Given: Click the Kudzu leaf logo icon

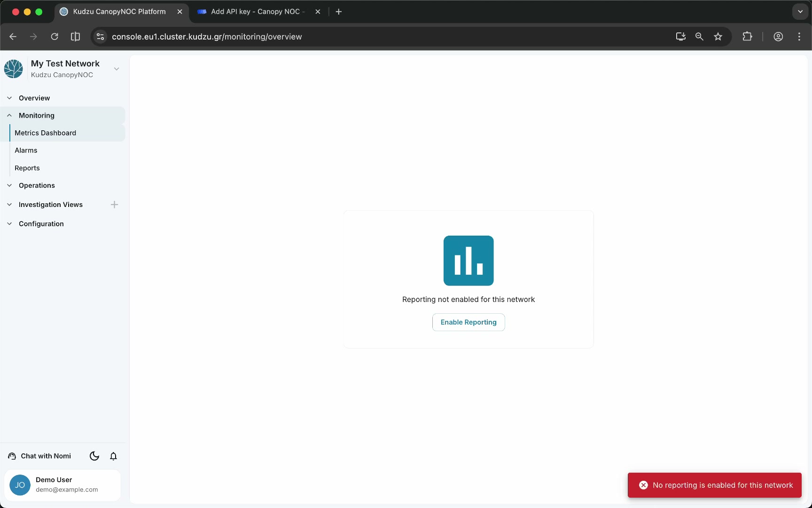Looking at the screenshot, I should 14,69.
